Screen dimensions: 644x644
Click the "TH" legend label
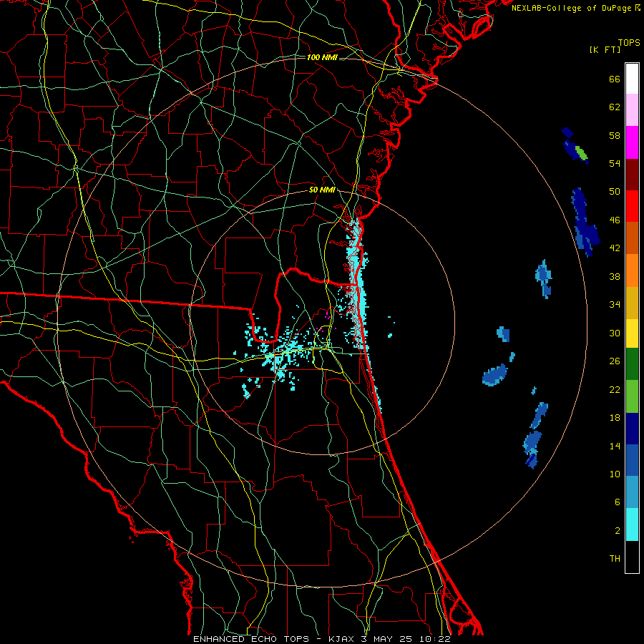point(615,559)
